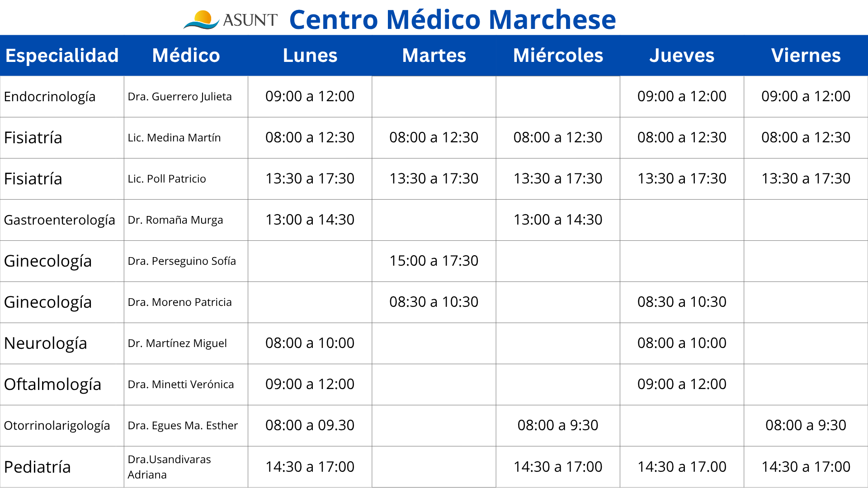The height and width of the screenshot is (488, 868).
Task: Select Dra. Guerrero Julieta cell
Action: pos(186,97)
